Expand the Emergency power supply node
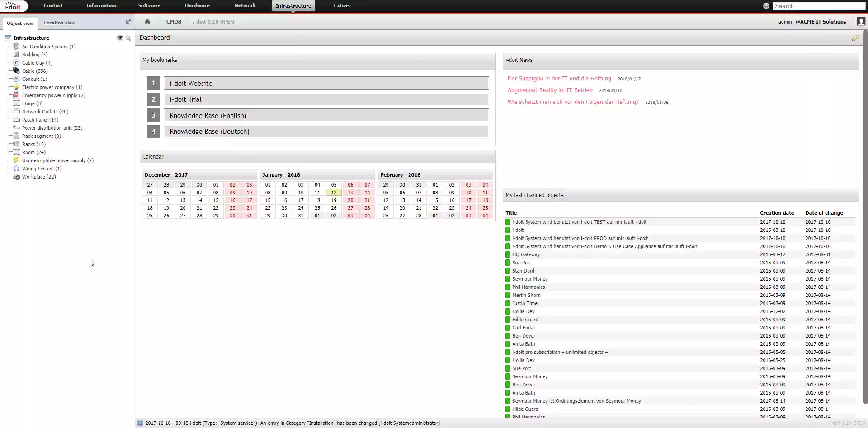 (x=54, y=95)
